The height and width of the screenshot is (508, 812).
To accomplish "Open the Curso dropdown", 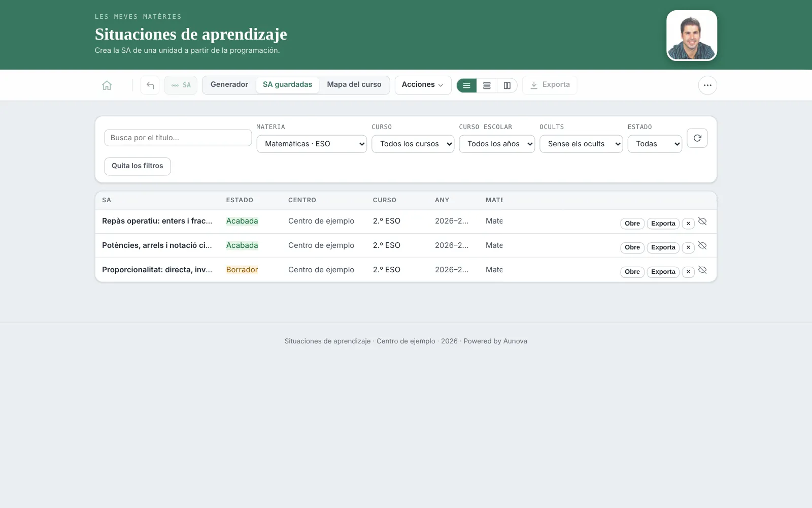I will (413, 144).
